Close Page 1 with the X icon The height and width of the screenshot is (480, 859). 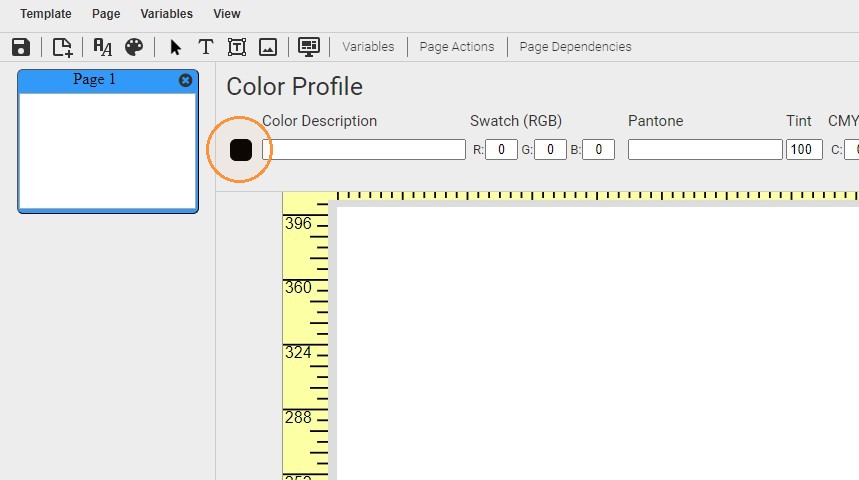(x=186, y=80)
